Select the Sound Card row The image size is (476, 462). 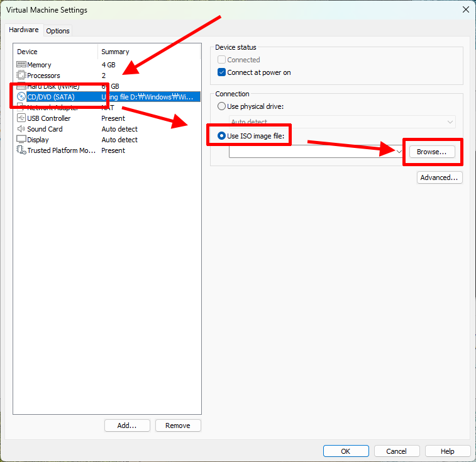coord(108,129)
